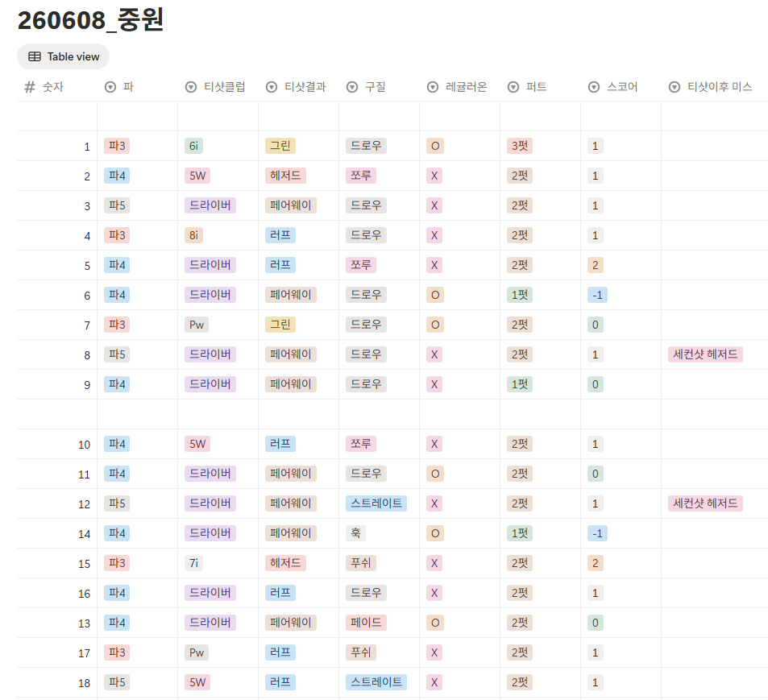Image resolution: width=768 pixels, height=700 pixels.
Task: Select the 5W club tag in row 18
Action: [197, 682]
